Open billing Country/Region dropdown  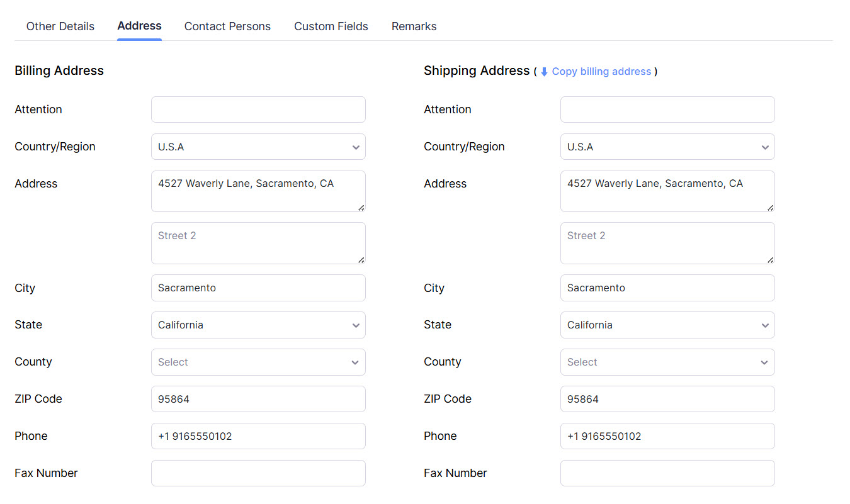[x=258, y=147]
